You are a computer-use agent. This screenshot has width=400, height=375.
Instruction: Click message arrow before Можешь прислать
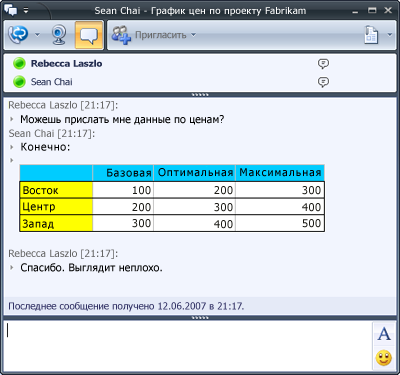pyautogui.click(x=12, y=119)
